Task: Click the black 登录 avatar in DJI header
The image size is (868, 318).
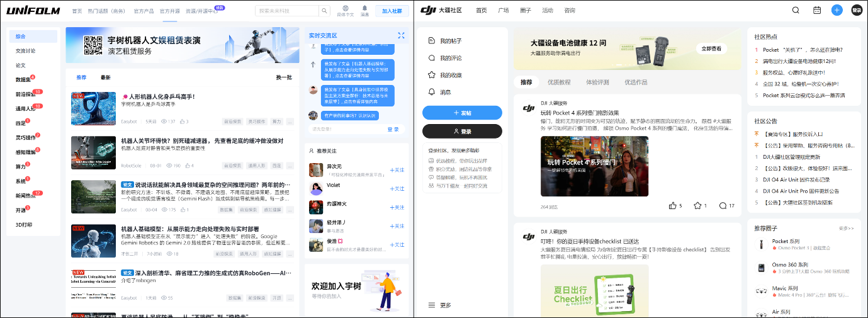Action: tap(857, 10)
